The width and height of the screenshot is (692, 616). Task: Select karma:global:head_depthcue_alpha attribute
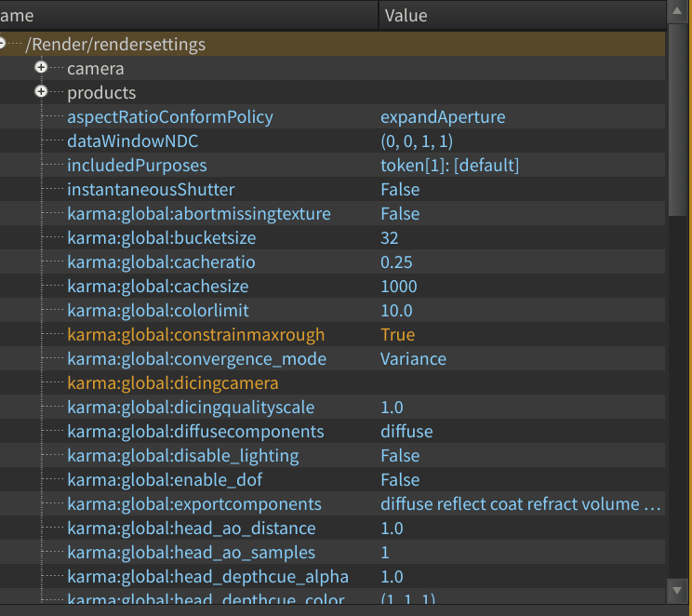pyautogui.click(x=207, y=577)
